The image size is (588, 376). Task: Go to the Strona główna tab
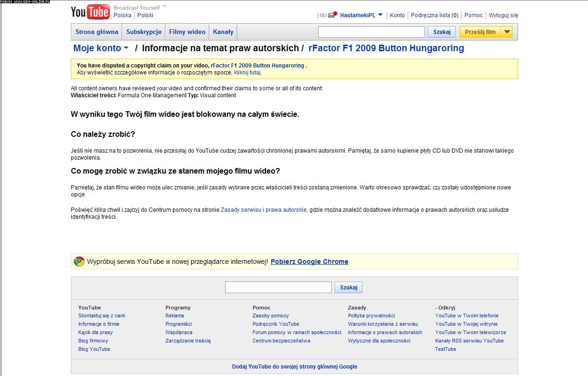(97, 32)
